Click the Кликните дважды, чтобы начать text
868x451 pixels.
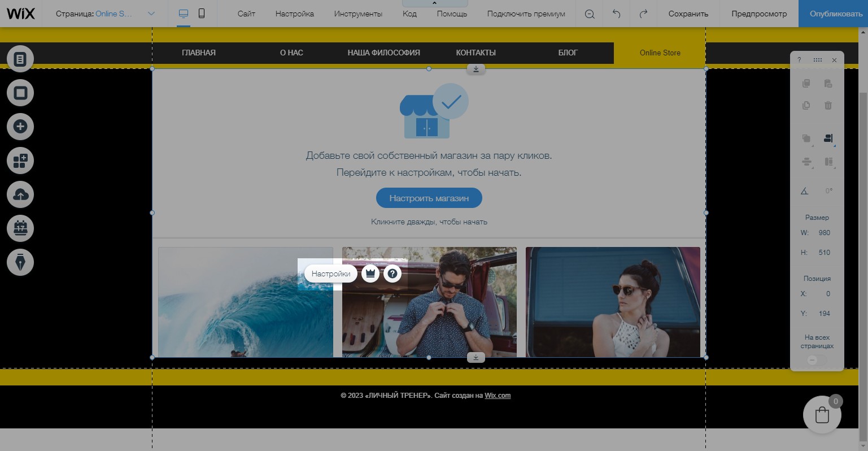point(429,222)
